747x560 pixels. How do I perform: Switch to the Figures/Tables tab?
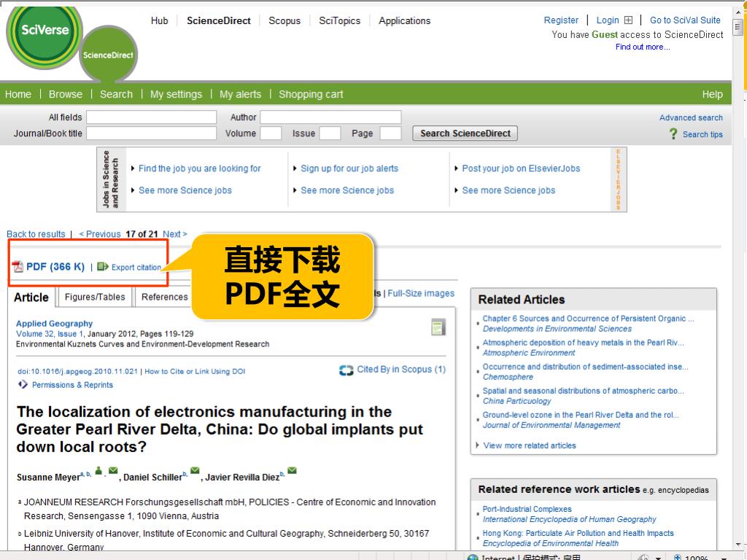tap(95, 297)
